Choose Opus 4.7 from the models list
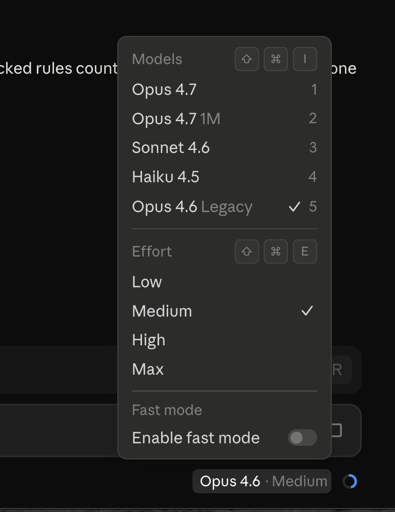 tap(224, 89)
